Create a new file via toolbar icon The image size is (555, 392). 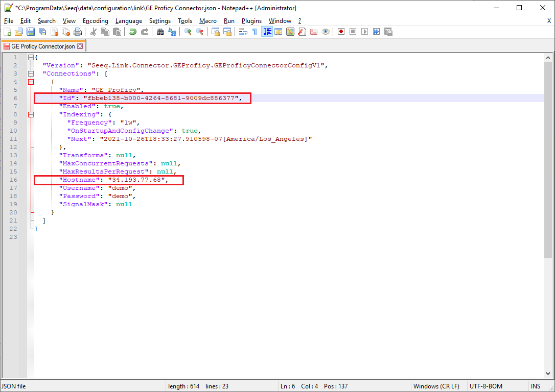pos(8,32)
